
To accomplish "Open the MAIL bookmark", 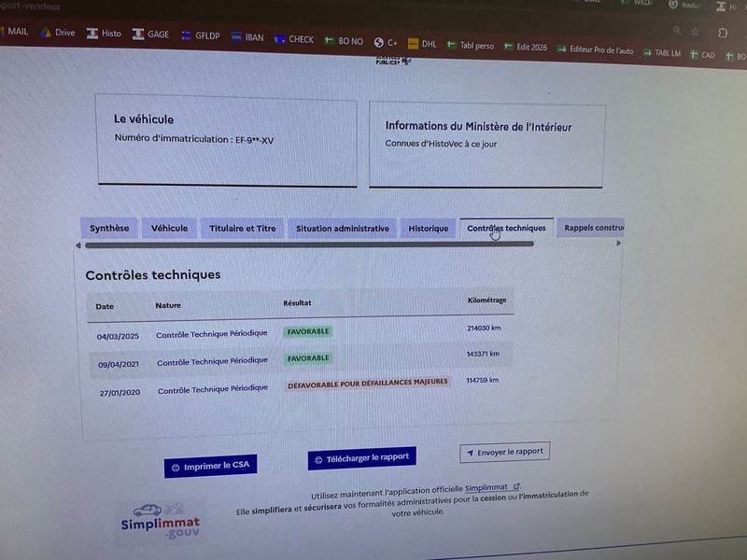I will 15,32.
